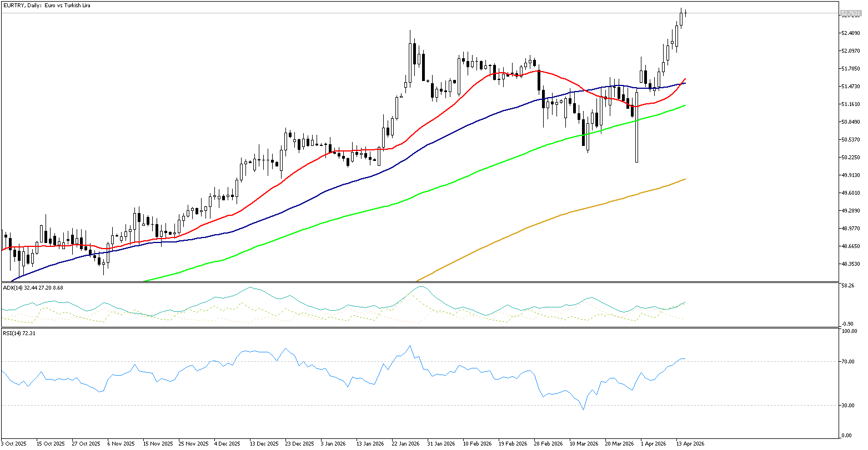Screen dimensions: 868x450
Task: Click the '27 Oct 2025' date label
Action: click(x=86, y=444)
